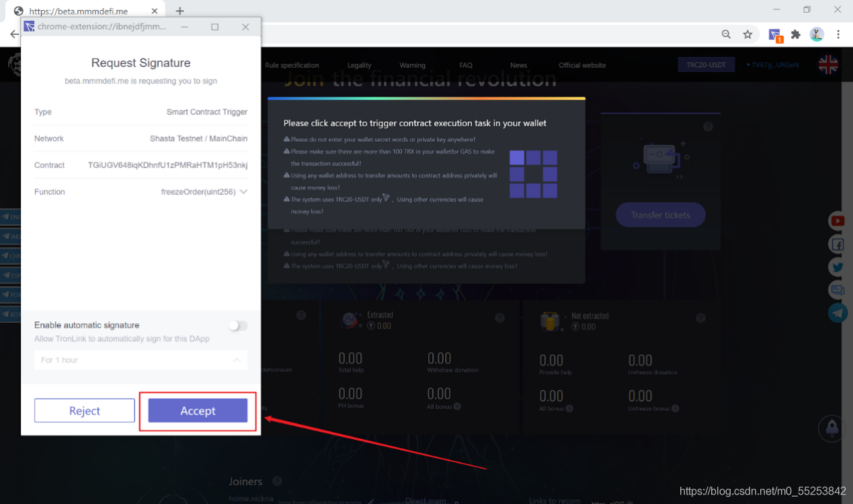Open News menu item
This screenshot has height=504, width=853.
click(x=518, y=65)
